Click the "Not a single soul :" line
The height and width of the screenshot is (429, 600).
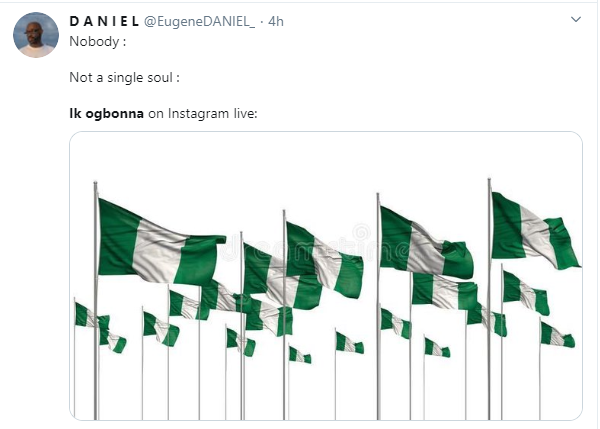(x=123, y=78)
